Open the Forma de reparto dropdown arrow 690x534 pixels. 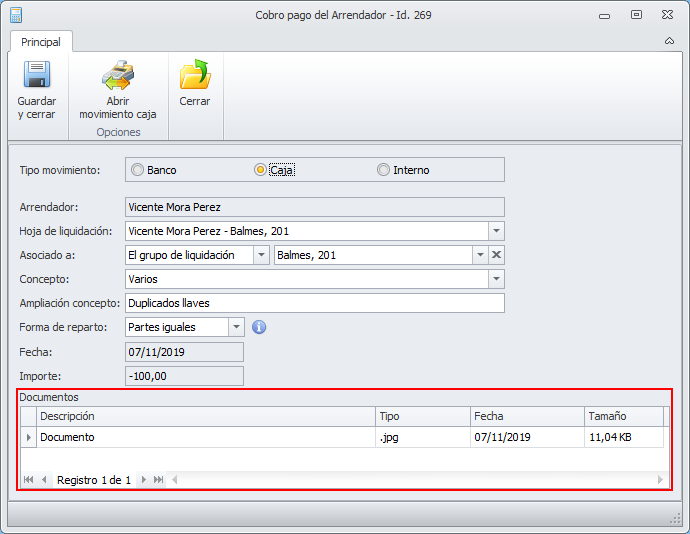tap(236, 327)
